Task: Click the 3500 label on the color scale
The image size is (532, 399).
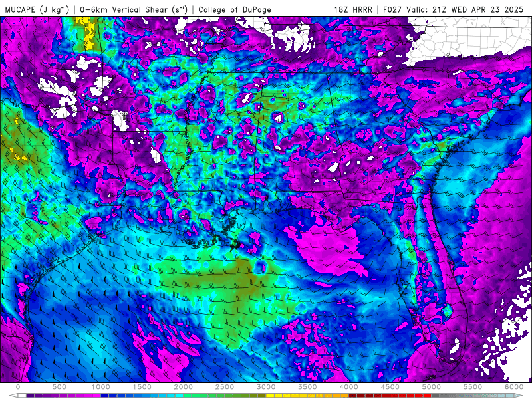Action: click(x=308, y=387)
